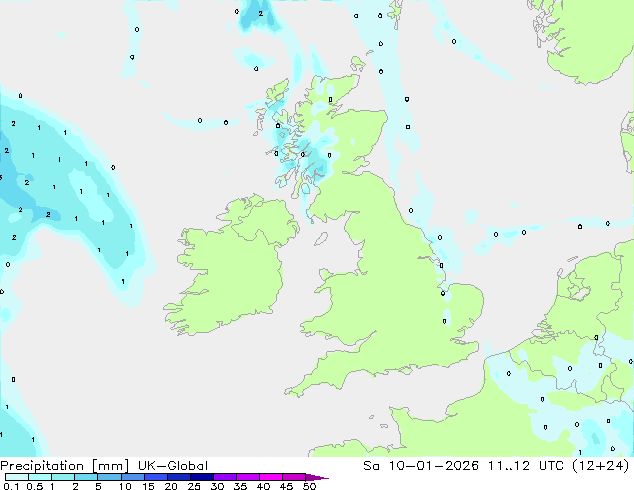Image resolution: width=634 pixels, height=490 pixels.
Task: Click the "Precipitation" title text
Action: pos(42,466)
